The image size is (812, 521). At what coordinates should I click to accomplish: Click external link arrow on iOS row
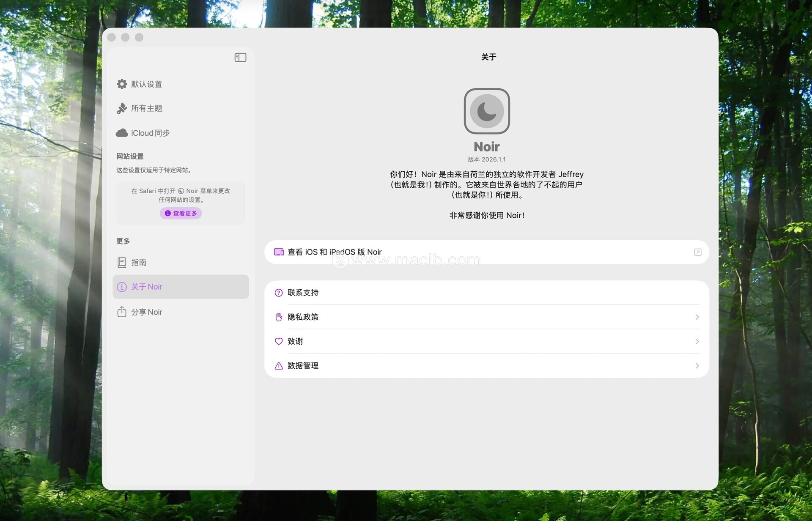pos(697,252)
